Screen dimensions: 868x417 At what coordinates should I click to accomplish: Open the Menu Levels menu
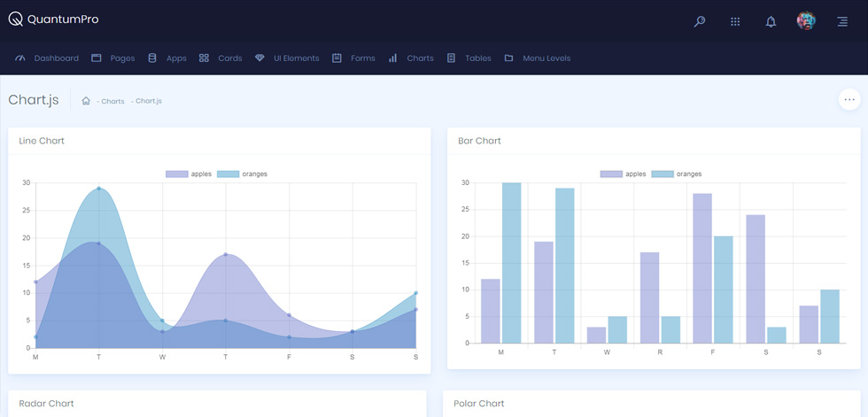(x=546, y=58)
